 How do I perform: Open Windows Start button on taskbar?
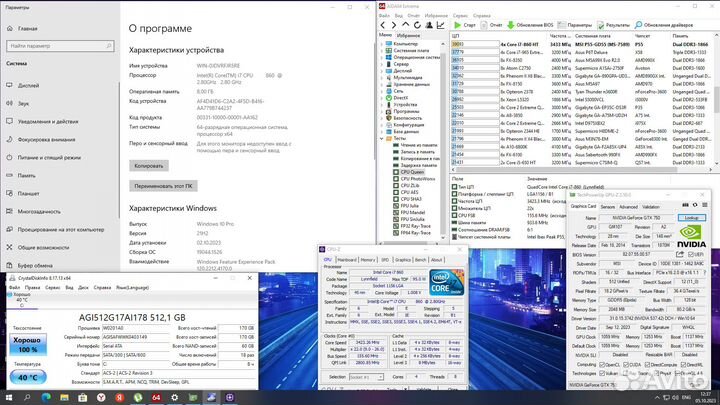(8, 397)
